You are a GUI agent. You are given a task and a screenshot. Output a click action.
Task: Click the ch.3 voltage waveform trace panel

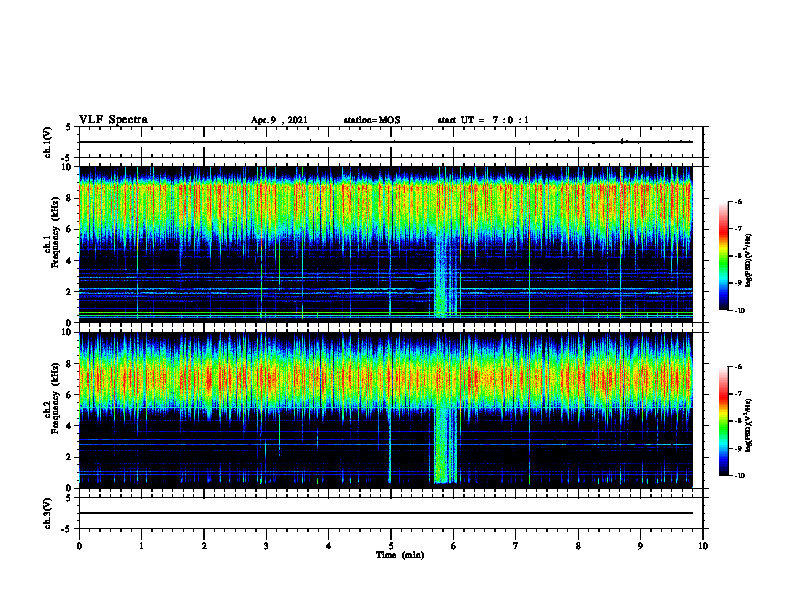tap(391, 513)
